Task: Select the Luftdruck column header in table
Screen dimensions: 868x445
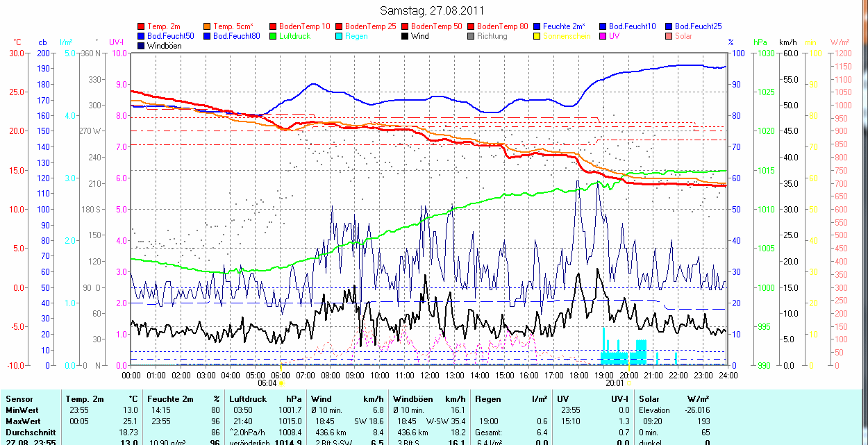Action: point(248,399)
